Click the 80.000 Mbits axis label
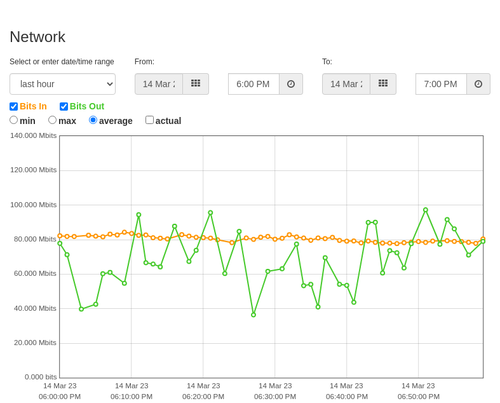500x403 pixels. tap(35, 239)
